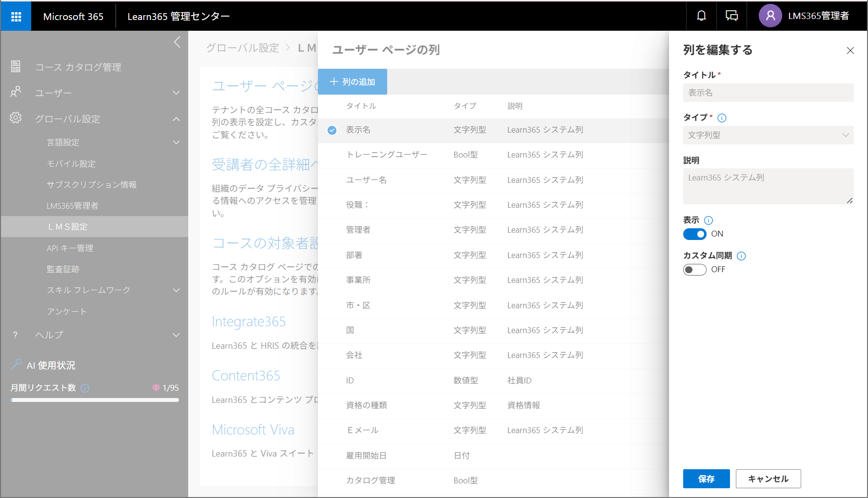Deselect the checked 表示名 row

coord(332,130)
